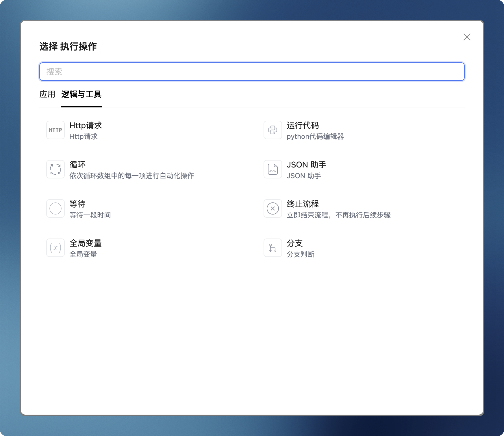The image size is (504, 436).
Task: Click the JSON file icon
Action: 273,169
